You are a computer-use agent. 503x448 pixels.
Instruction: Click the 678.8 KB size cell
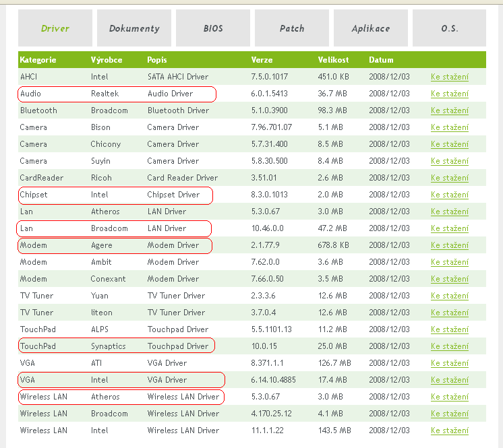point(333,245)
